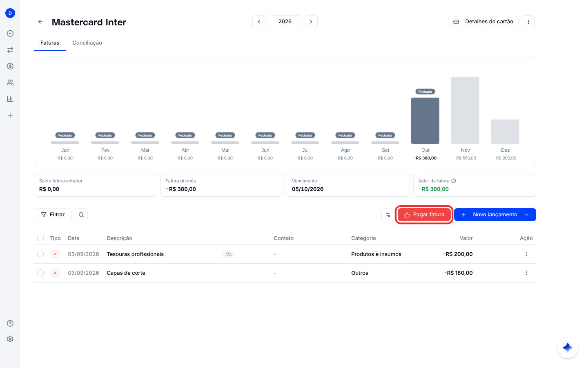Image resolution: width=588 pixels, height=368 pixels.
Task: Open the settings gear icon
Action: (x=10, y=339)
